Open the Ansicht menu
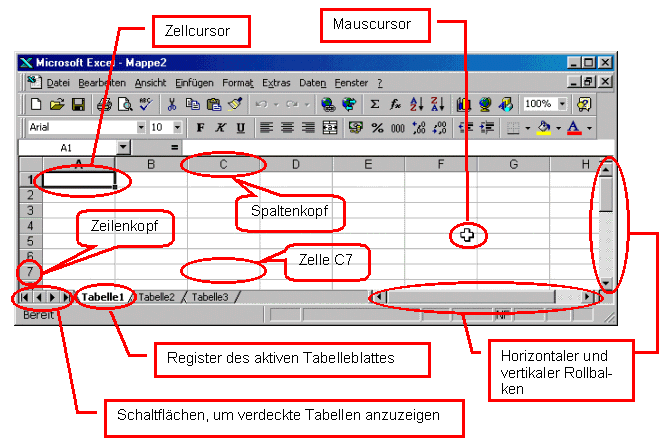Viewport: 665px width, 442px height. tap(151, 83)
